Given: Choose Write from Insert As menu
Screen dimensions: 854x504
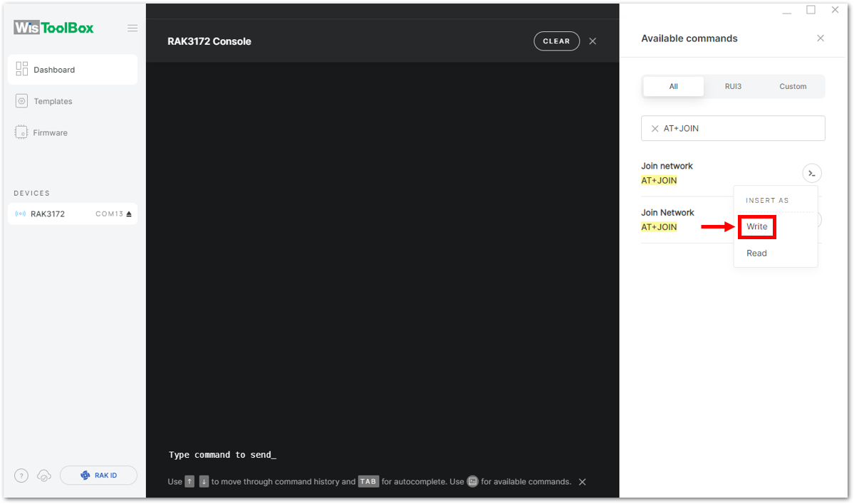Looking at the screenshot, I should [x=757, y=226].
